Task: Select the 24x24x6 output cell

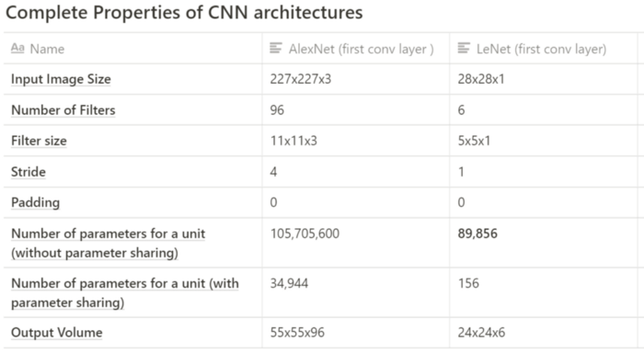Action: [544, 333]
